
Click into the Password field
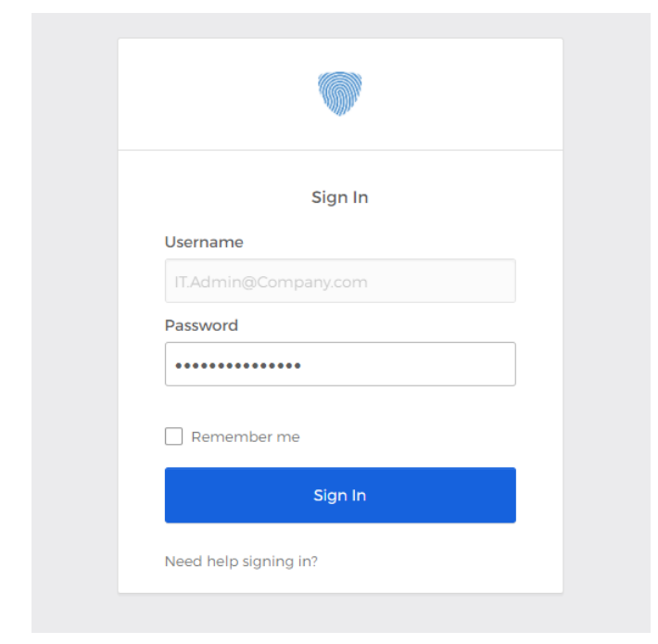pyautogui.click(x=339, y=364)
